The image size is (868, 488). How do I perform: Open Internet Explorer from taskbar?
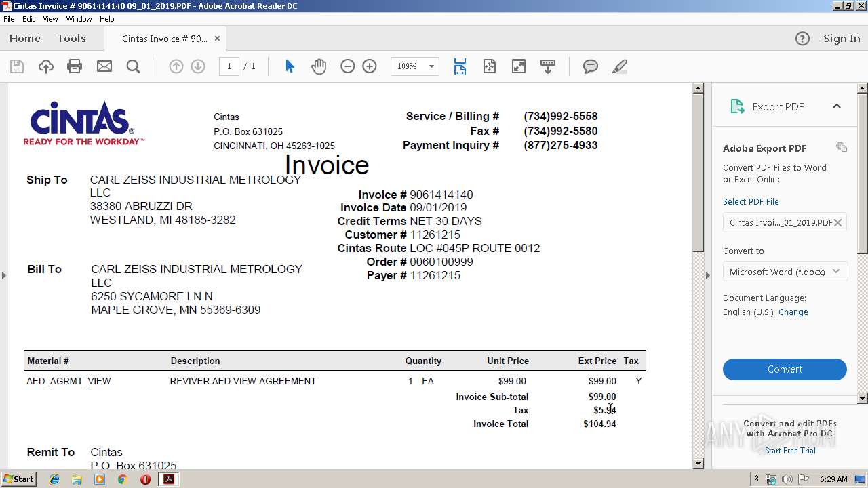pos(54,479)
